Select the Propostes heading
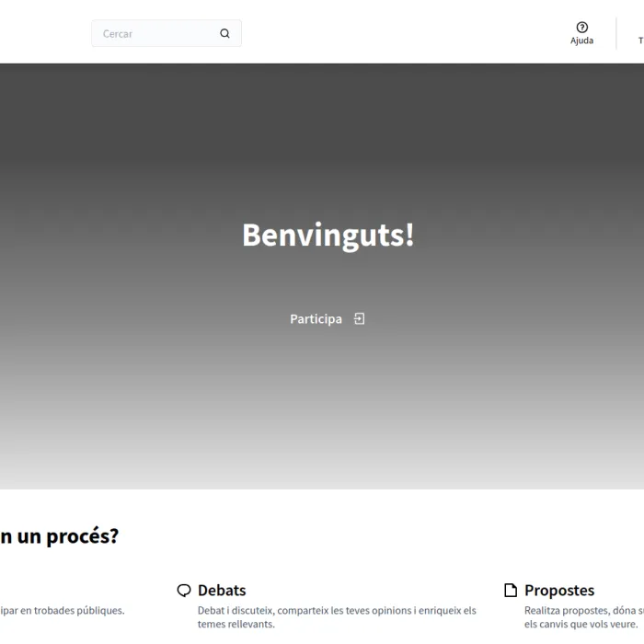Image resolution: width=644 pixels, height=644 pixels. click(x=559, y=591)
